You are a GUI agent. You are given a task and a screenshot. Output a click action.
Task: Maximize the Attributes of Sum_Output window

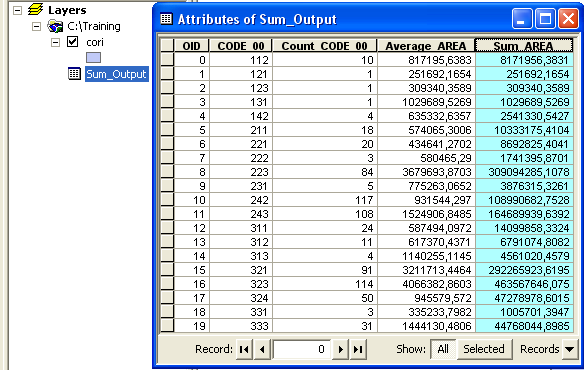coord(546,19)
